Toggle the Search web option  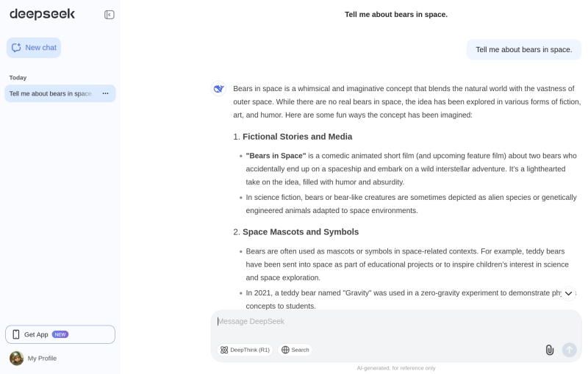coord(295,350)
